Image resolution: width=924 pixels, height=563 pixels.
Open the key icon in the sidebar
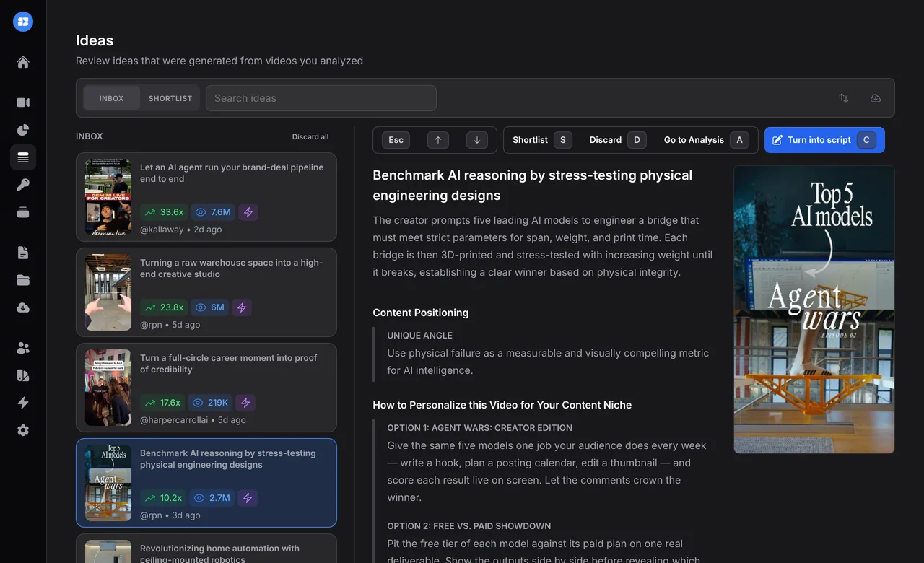(23, 185)
